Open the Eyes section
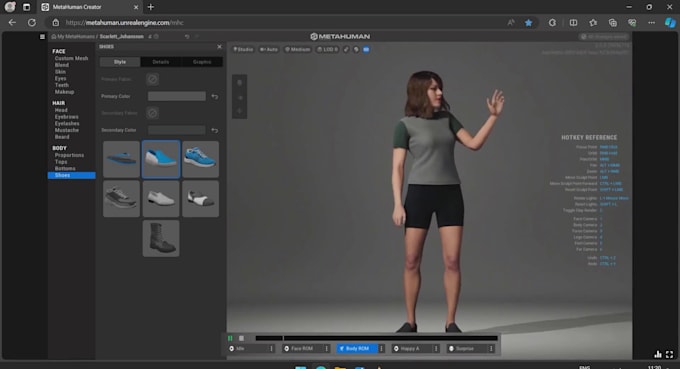This screenshot has width=680, height=369. point(60,78)
